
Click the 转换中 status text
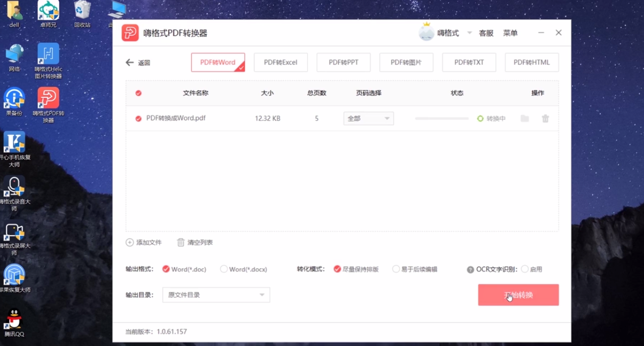[x=496, y=118]
